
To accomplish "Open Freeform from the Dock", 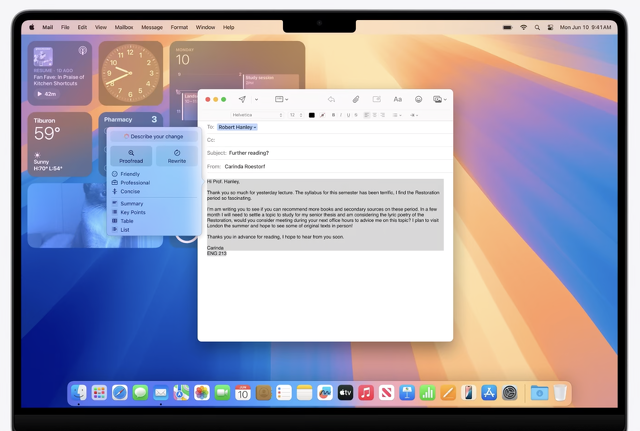I will [325, 393].
